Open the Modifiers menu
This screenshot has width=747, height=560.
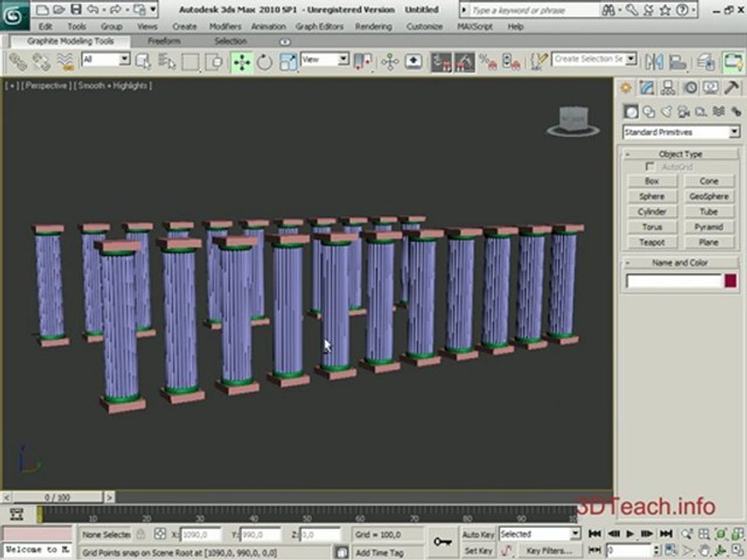coord(225,26)
